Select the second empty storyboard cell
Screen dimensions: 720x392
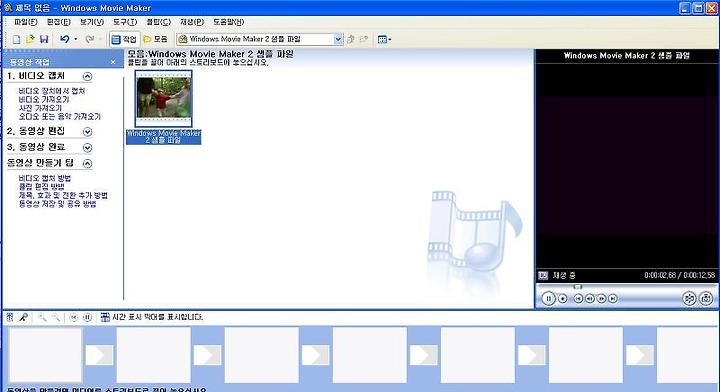[x=153, y=355]
